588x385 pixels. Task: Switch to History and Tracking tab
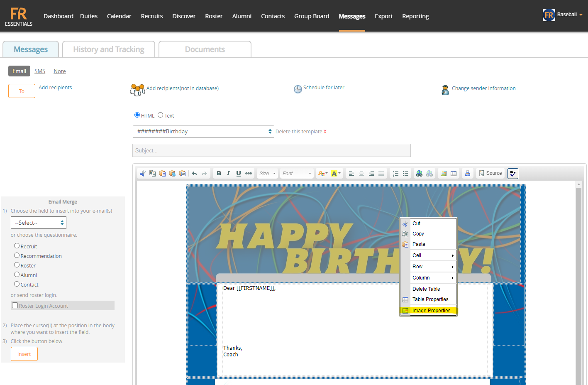109,49
